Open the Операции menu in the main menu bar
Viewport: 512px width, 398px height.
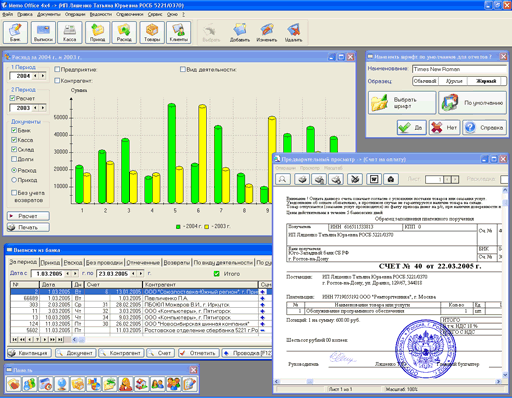[75, 14]
